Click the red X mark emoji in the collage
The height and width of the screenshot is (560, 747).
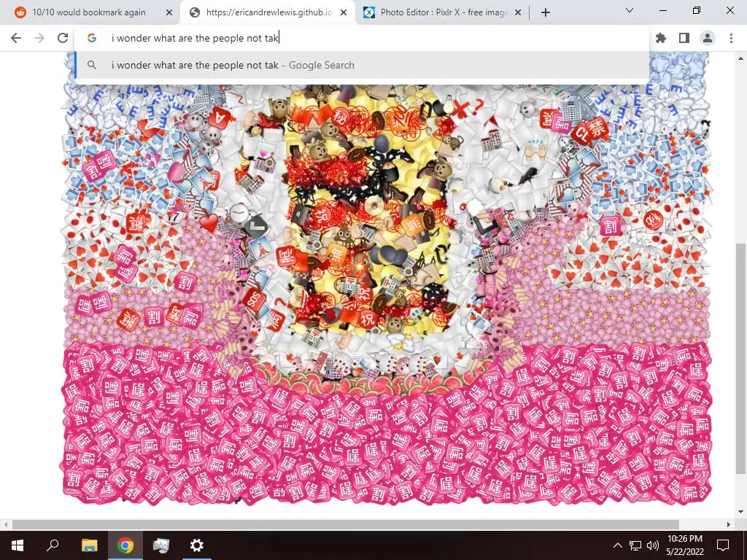[460, 109]
